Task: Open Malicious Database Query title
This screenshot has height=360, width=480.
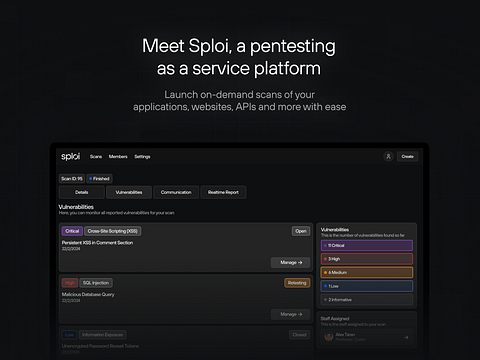Action: point(88,294)
